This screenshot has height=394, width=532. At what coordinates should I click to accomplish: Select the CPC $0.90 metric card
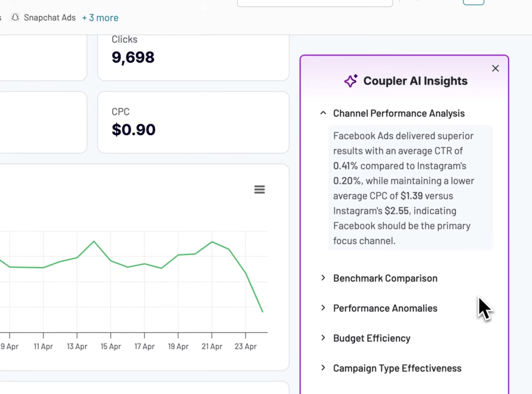193,122
